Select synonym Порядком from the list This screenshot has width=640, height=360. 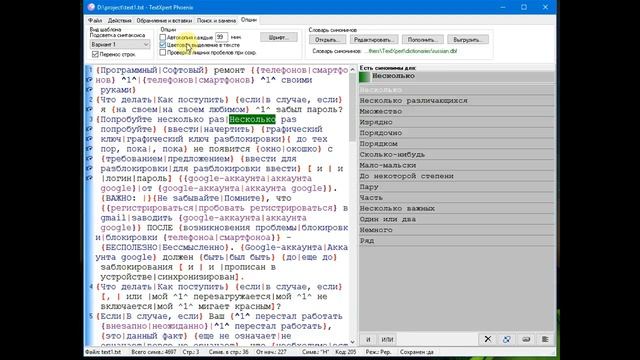pos(457,144)
